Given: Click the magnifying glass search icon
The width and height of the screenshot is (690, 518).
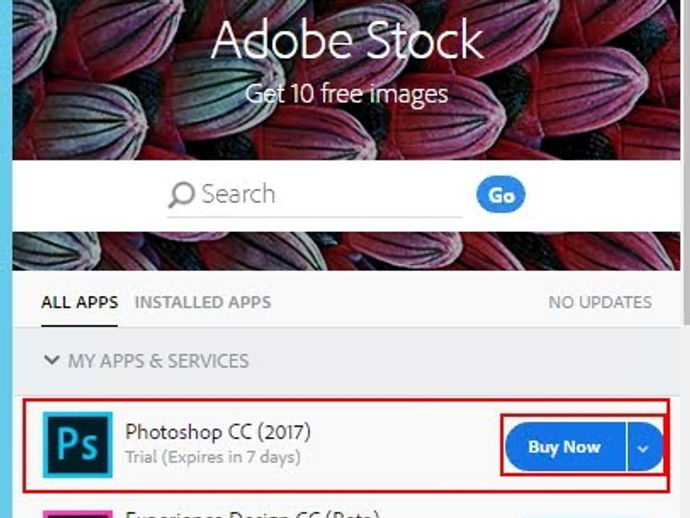Looking at the screenshot, I should (x=181, y=194).
